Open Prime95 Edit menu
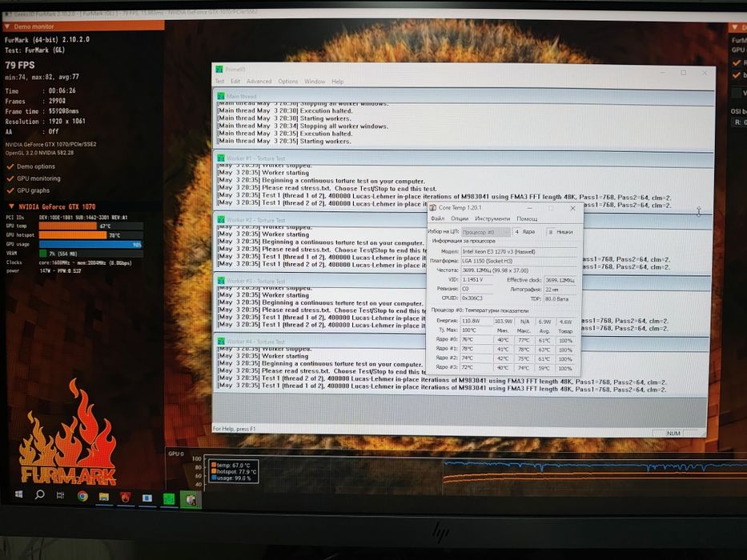This screenshot has height=560, width=747. (235, 82)
